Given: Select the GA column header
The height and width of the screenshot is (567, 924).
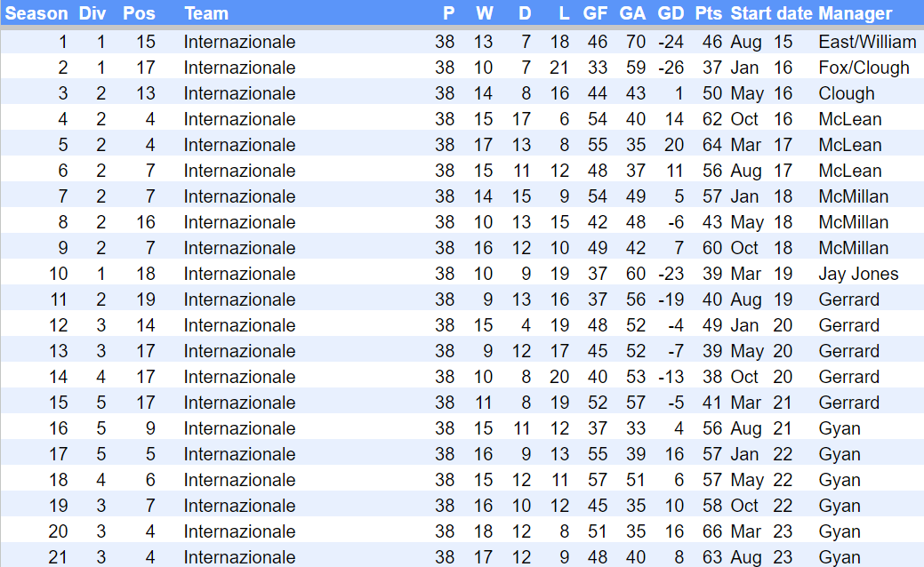Looking at the screenshot, I should point(632,13).
